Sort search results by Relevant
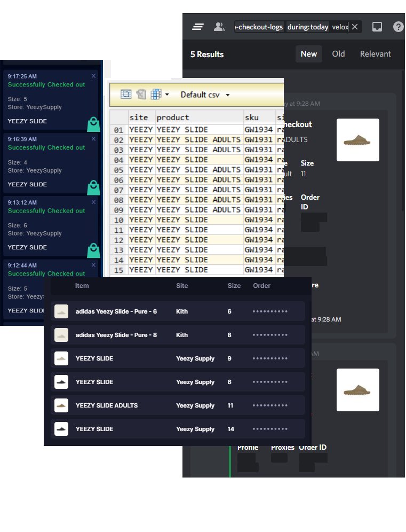The height and width of the screenshot is (532, 406). point(375,54)
